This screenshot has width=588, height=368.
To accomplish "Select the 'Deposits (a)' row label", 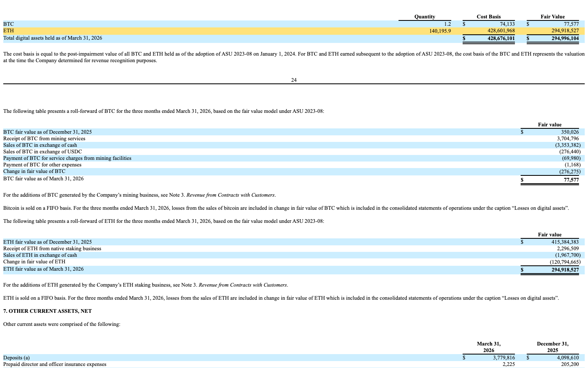I will 16,358.
